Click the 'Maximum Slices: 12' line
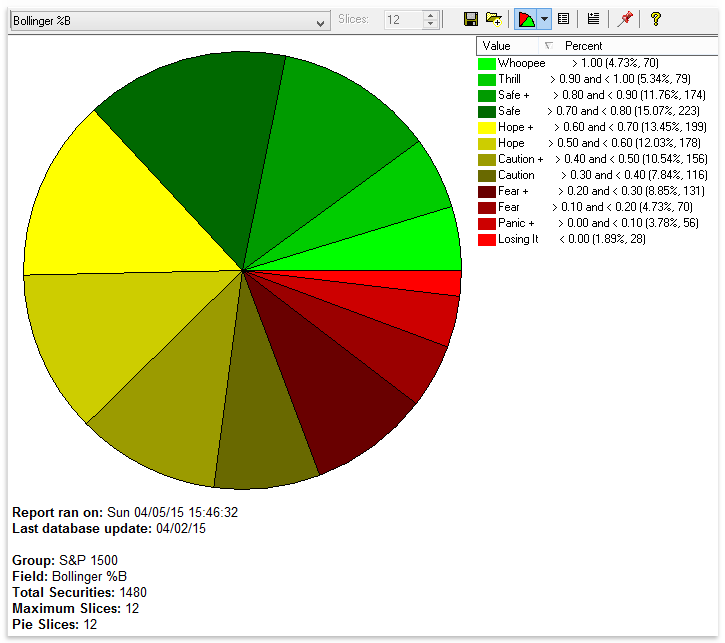 tap(75, 608)
